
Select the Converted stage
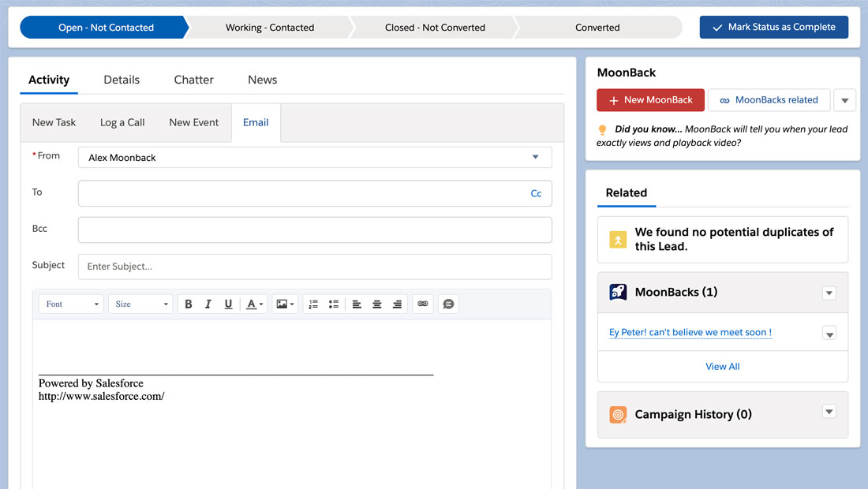point(597,27)
